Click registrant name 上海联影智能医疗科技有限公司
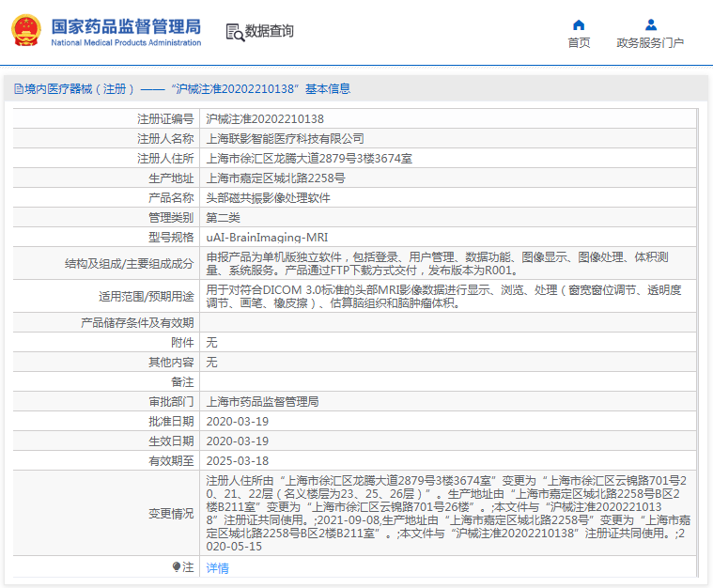 [x=286, y=139]
